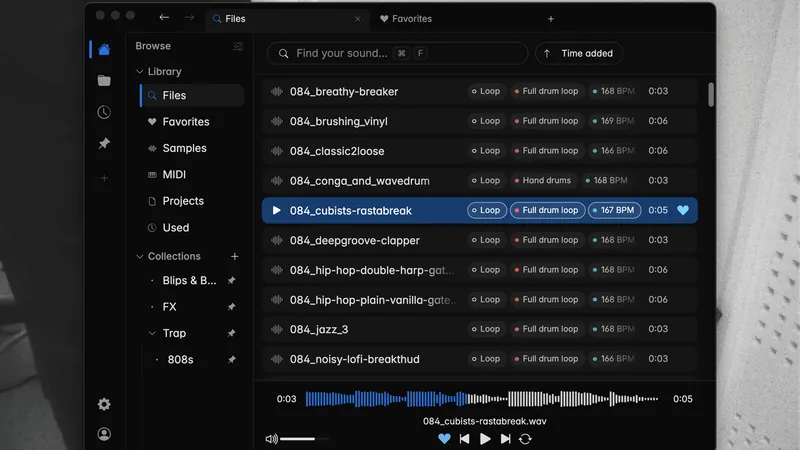Viewport: 800px width, 450px height.
Task: Open settings via the gear icon
Action: pyautogui.click(x=104, y=404)
